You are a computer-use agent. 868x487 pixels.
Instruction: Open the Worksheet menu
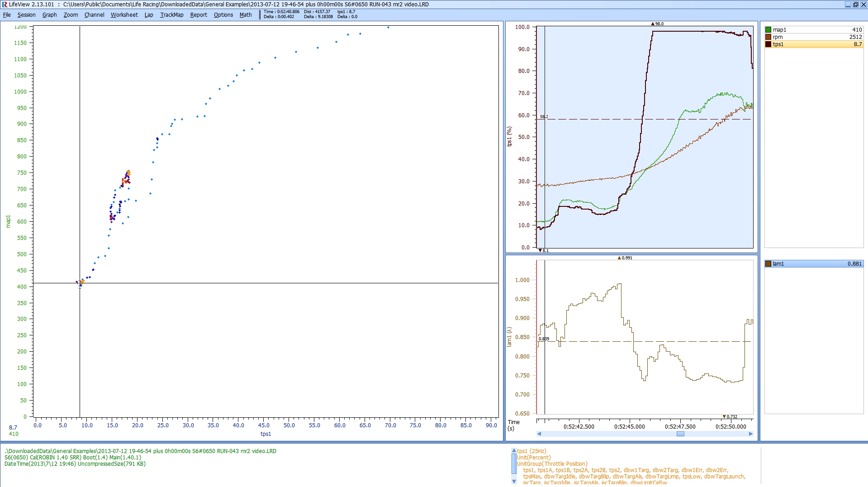124,15
